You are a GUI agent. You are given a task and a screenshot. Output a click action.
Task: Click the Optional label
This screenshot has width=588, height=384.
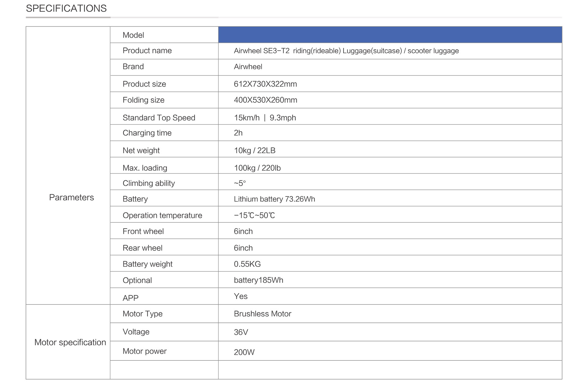coord(137,280)
